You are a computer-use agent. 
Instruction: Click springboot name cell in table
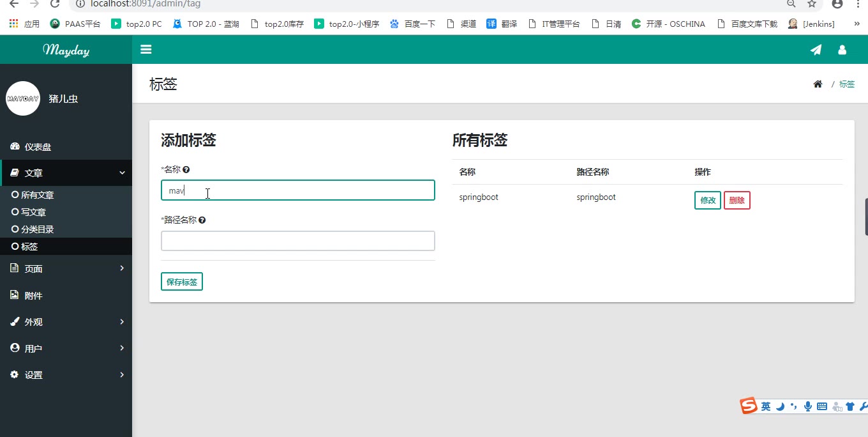[479, 197]
